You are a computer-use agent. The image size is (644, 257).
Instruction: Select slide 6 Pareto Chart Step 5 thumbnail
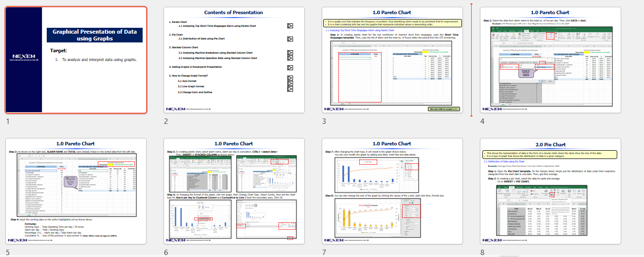tap(234, 192)
